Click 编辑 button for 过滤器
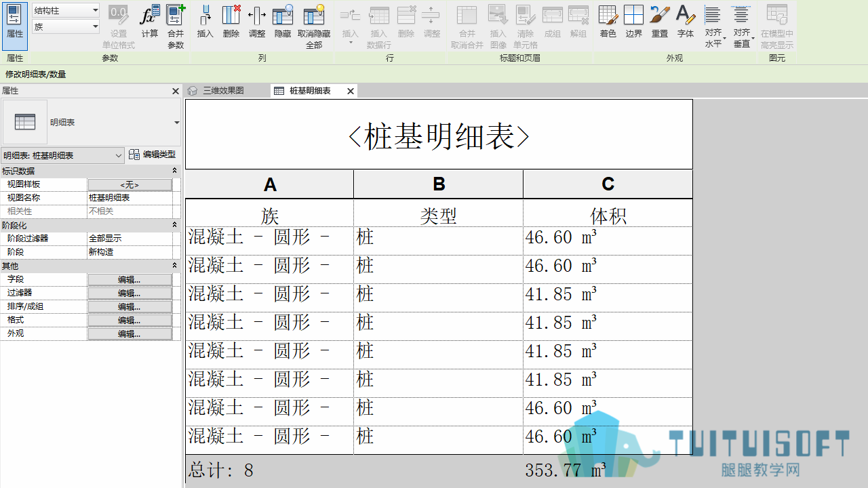 pos(130,293)
